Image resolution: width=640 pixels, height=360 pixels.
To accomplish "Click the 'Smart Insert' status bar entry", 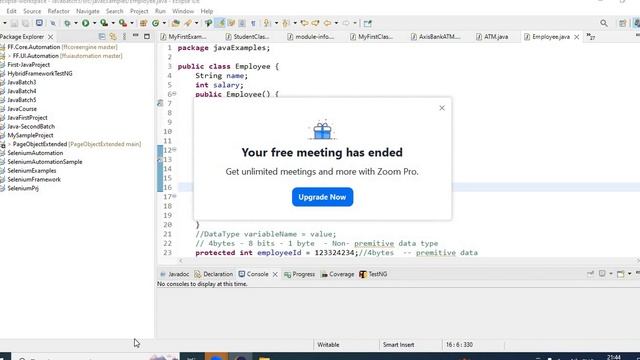I will tap(398, 344).
